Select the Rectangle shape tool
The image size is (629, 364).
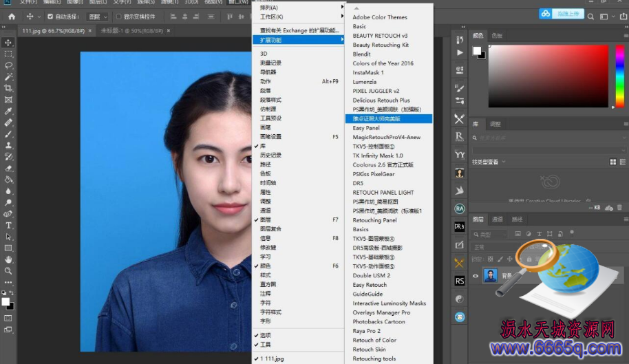8,248
